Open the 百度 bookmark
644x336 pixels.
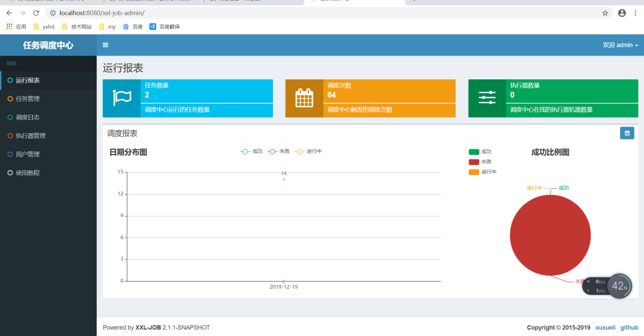coord(132,27)
